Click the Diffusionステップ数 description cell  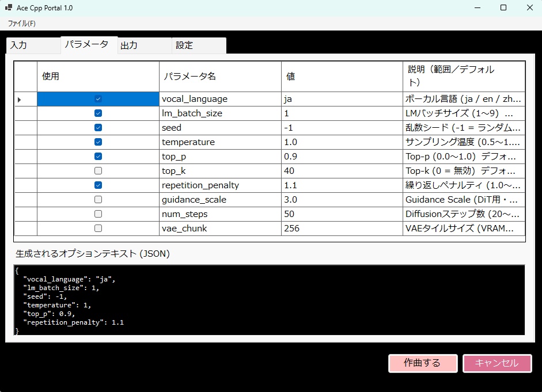[464, 214]
